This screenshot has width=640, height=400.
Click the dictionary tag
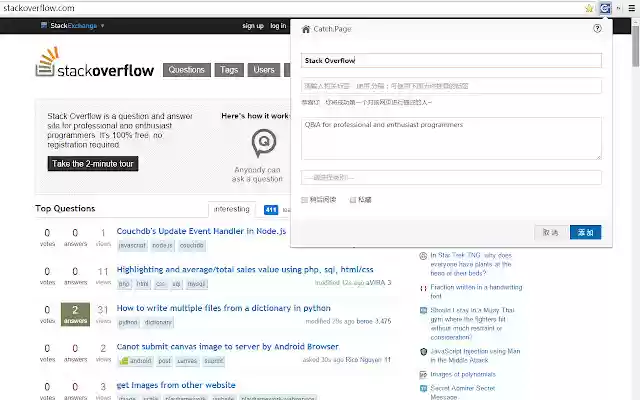click(x=158, y=322)
